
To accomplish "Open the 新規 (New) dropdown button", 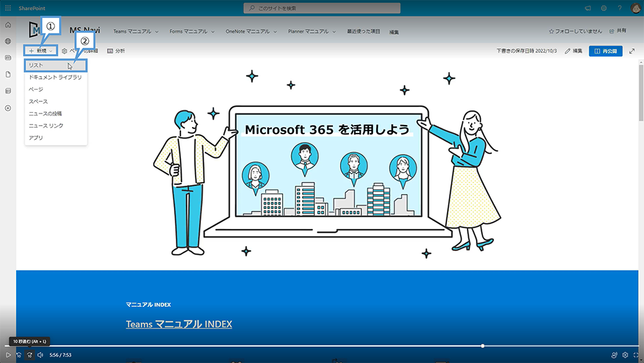I will point(41,51).
